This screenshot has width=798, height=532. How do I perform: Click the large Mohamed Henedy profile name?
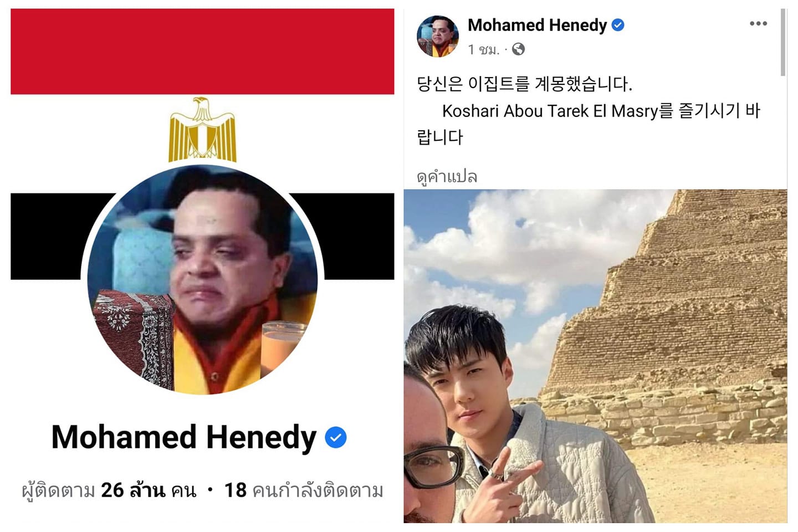[x=184, y=437]
